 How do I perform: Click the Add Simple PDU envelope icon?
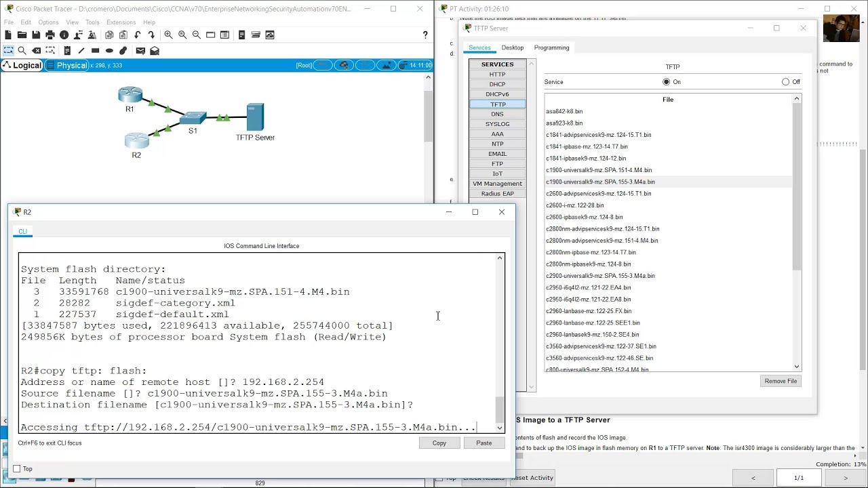[140, 51]
